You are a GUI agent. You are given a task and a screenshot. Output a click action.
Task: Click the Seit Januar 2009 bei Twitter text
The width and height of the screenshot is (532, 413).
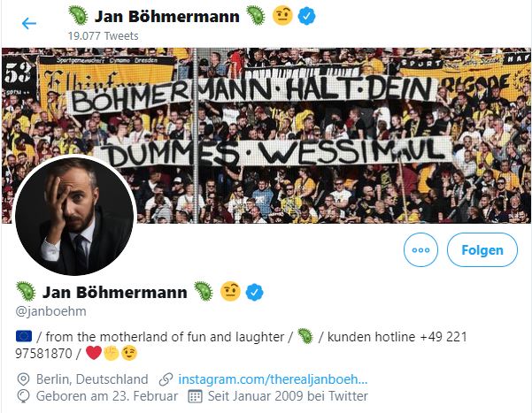(289, 396)
